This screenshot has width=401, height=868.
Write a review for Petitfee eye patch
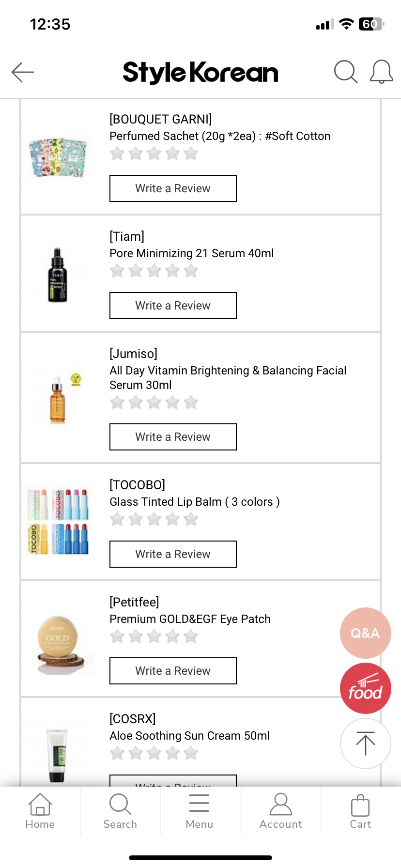pos(173,671)
